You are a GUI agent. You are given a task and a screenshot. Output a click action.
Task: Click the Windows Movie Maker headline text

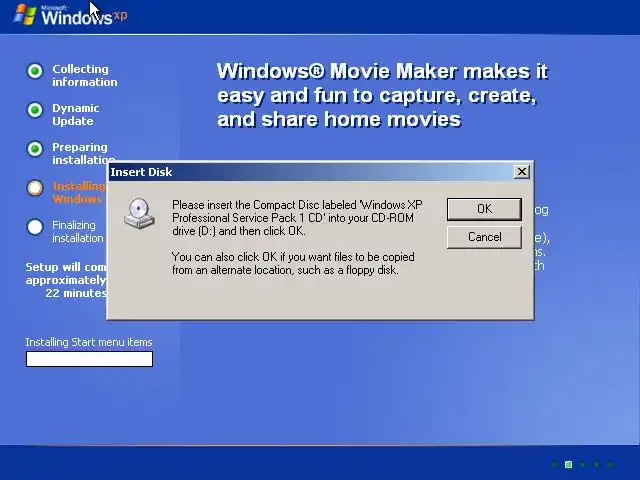tap(382, 95)
